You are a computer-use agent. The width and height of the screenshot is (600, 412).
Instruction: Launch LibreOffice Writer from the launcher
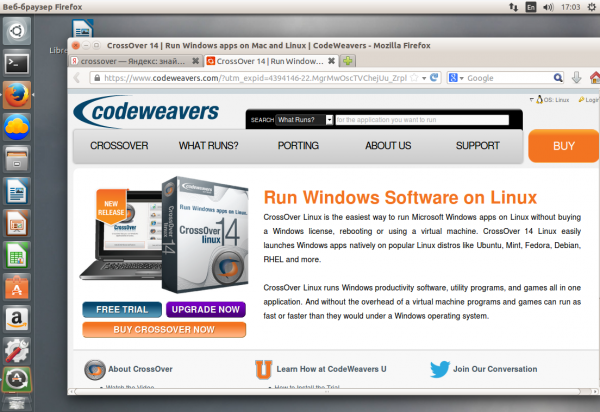(17, 191)
